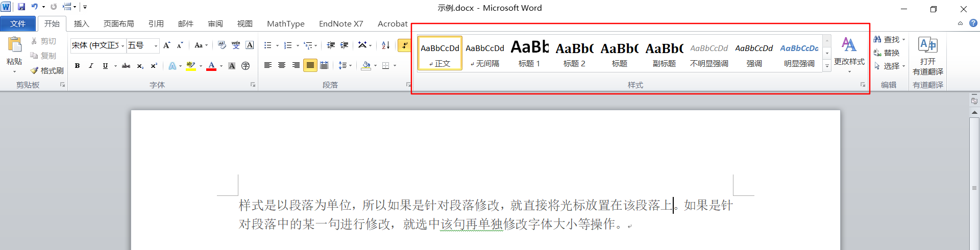The height and width of the screenshot is (250, 980).
Task: Click the Multilevel List icon
Action: tap(308, 45)
